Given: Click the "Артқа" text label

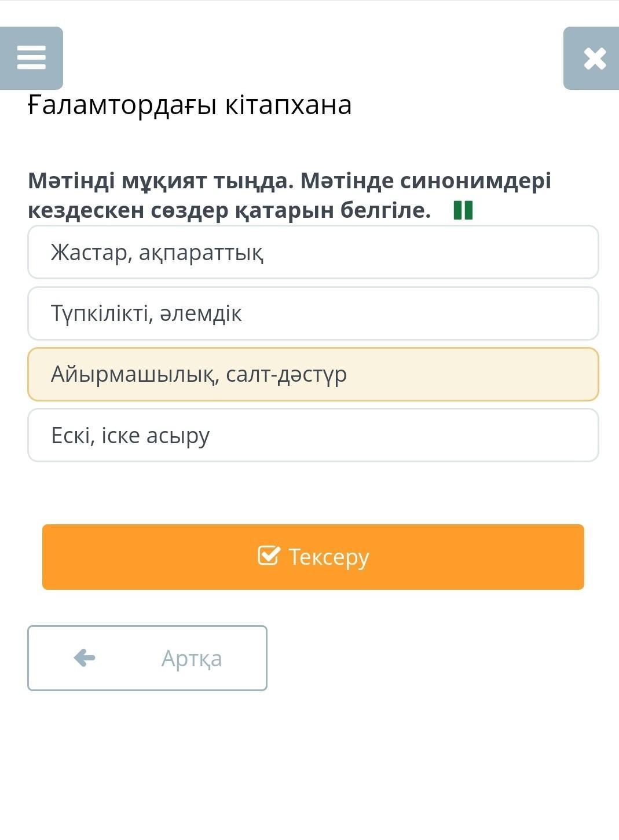Looking at the screenshot, I should pos(192,659).
